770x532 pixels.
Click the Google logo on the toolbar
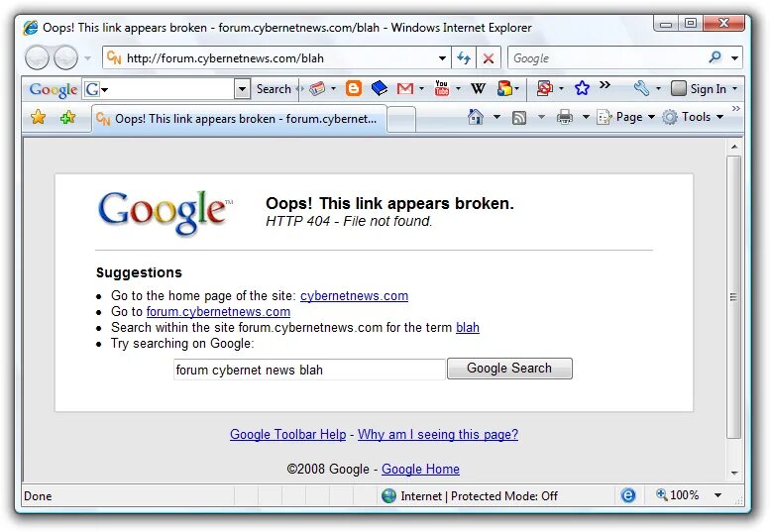[54, 89]
